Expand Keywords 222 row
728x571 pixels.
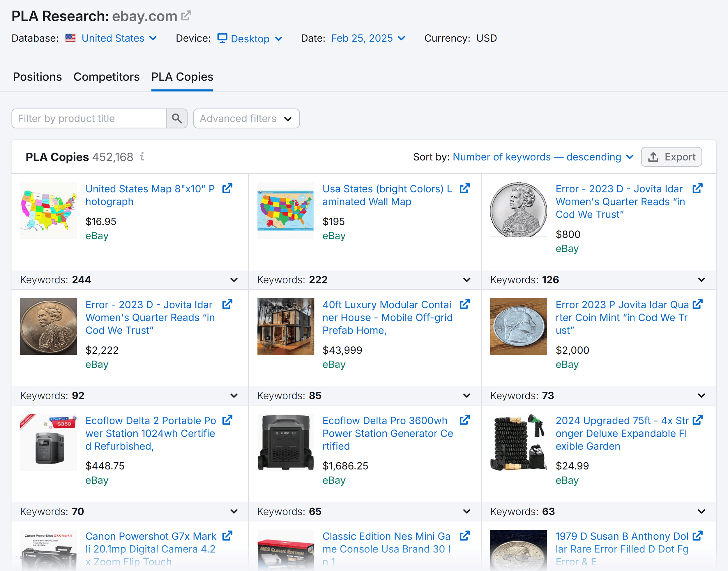tap(467, 280)
